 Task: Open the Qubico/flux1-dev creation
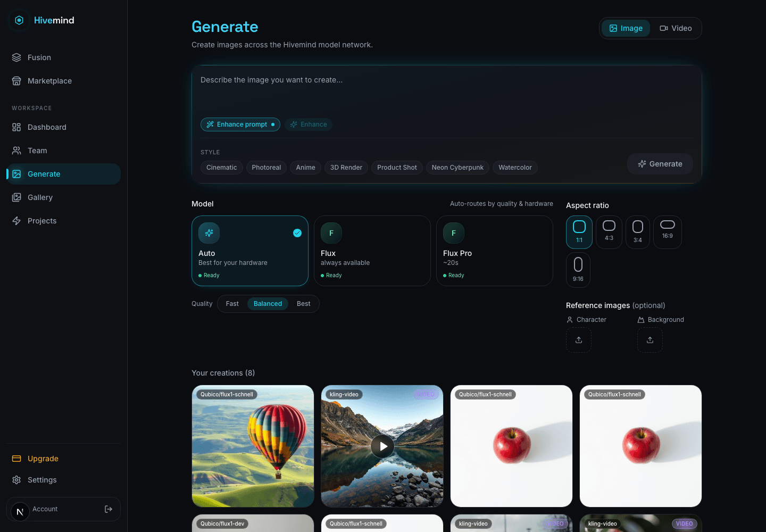(x=253, y=523)
